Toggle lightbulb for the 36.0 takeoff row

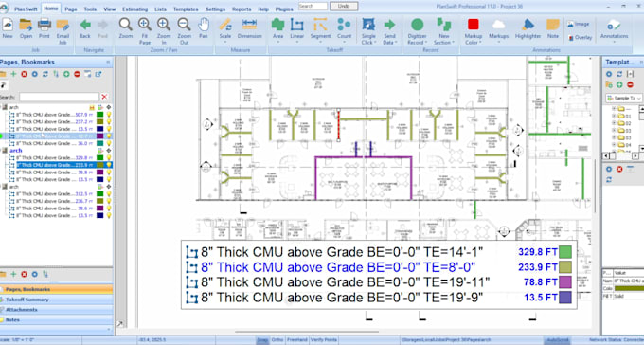(x=109, y=143)
